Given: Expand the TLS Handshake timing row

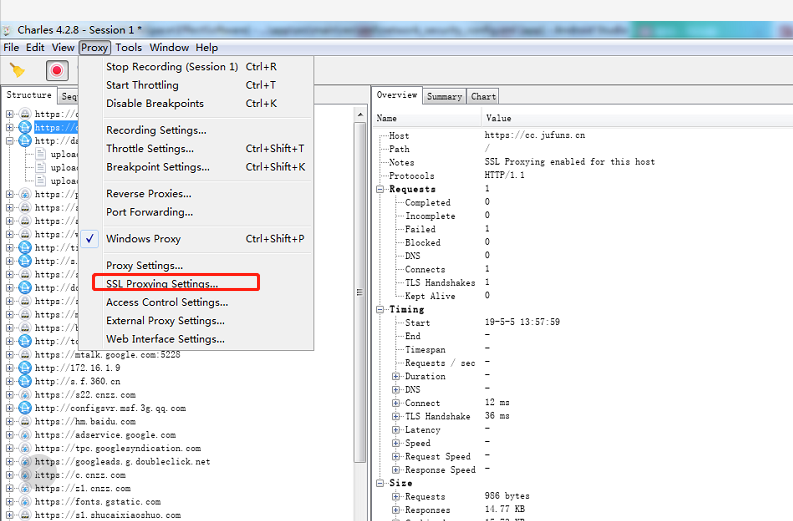Looking at the screenshot, I should [396, 416].
